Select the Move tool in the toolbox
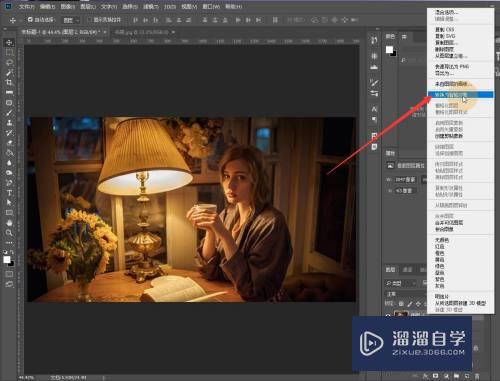The width and height of the screenshot is (500, 381). 9,43
